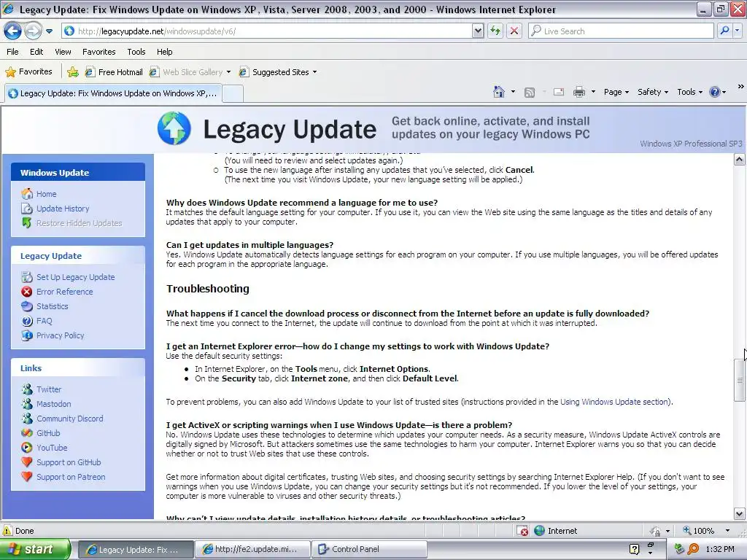
Task: Open Update History link
Action: (x=63, y=209)
